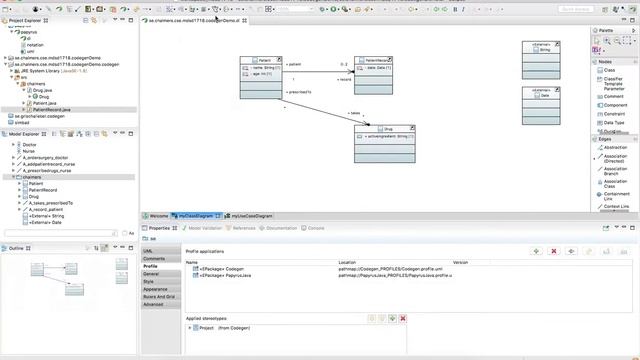Open the Project Explorer view menu dropdown
Screen dimensions: 640x360
[x=115, y=20]
